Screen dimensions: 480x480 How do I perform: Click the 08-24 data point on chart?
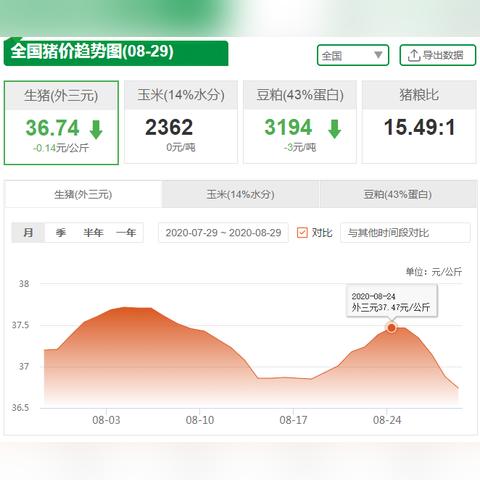392,328
